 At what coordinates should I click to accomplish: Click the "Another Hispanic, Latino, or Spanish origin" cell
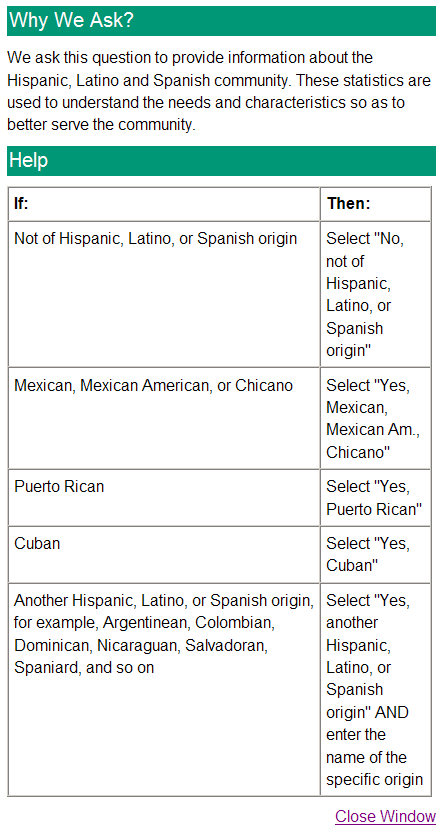click(x=164, y=690)
